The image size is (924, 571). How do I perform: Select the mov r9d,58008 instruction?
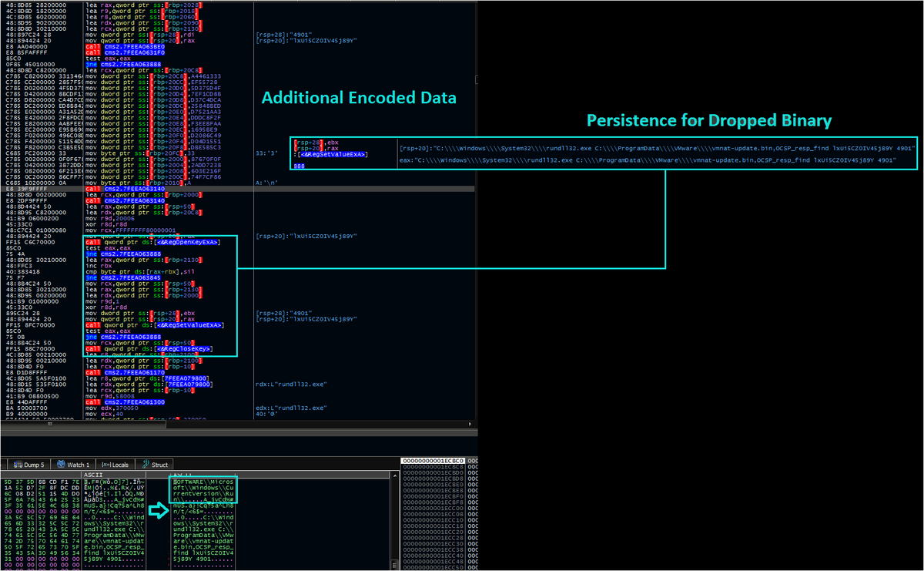(x=109, y=395)
